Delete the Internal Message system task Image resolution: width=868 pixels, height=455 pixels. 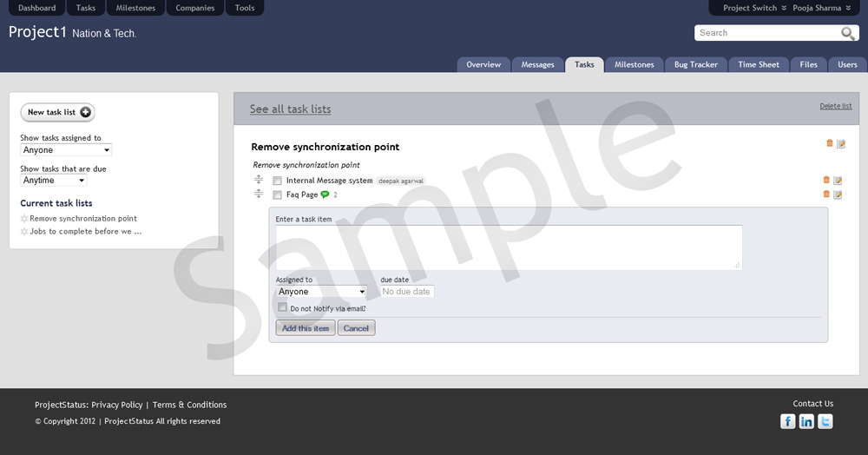click(x=826, y=180)
